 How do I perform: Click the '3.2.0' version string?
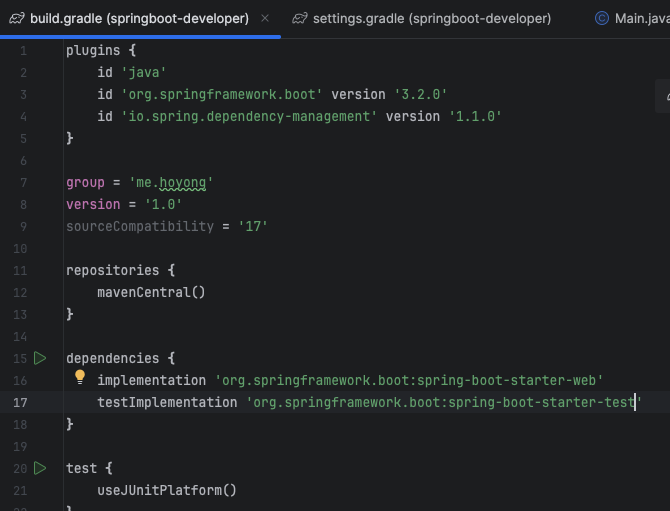coord(420,94)
